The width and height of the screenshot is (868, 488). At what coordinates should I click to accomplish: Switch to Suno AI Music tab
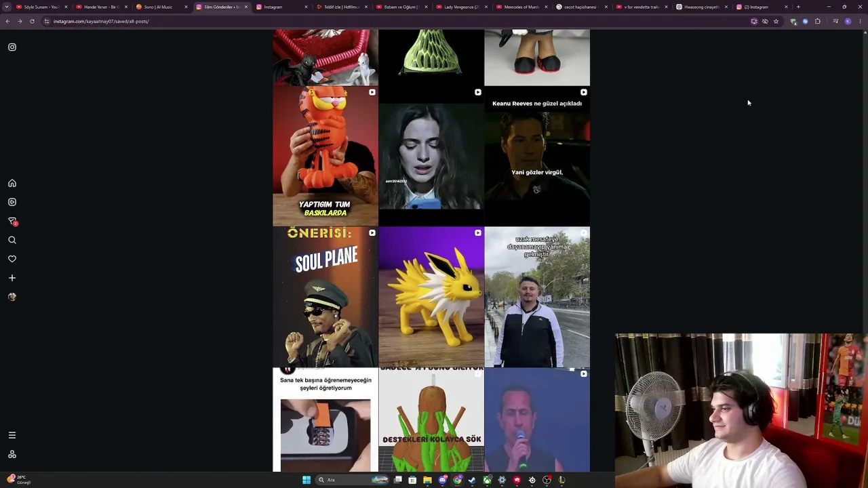coord(162,7)
